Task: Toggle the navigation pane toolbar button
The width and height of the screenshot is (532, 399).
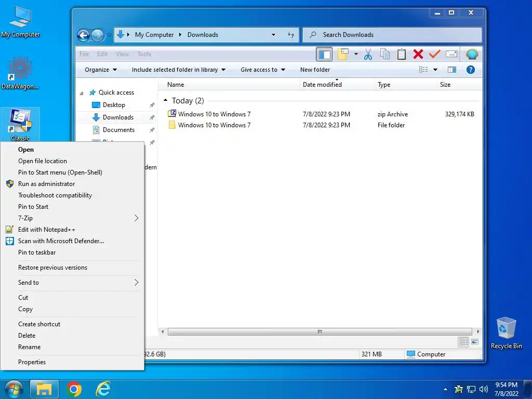Action: coord(324,54)
